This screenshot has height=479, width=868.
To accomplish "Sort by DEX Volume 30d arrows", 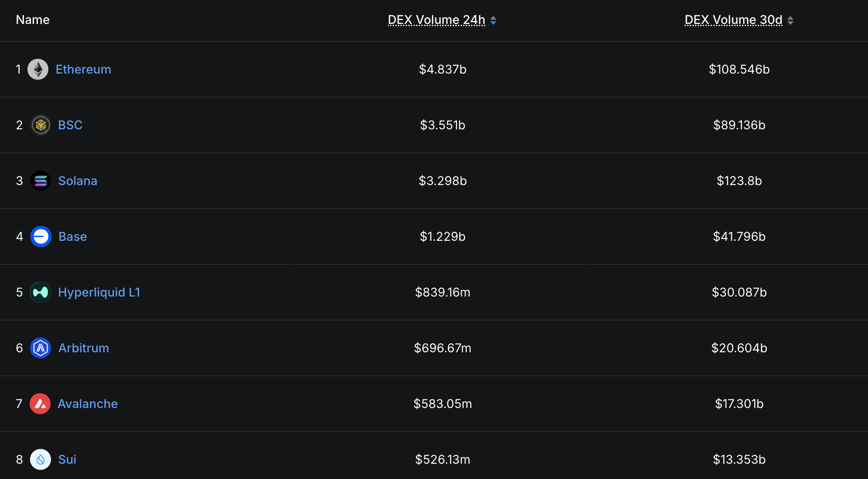I will pos(790,20).
